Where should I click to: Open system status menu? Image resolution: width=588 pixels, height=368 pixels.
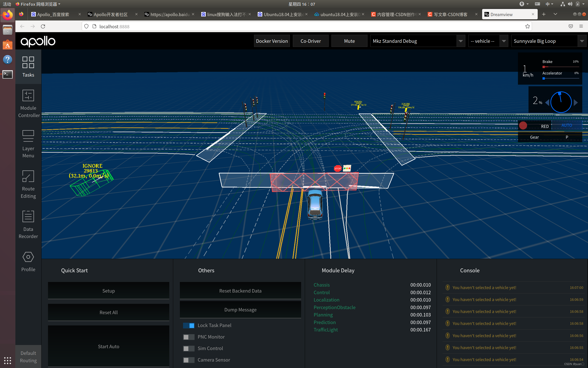click(x=572, y=4)
